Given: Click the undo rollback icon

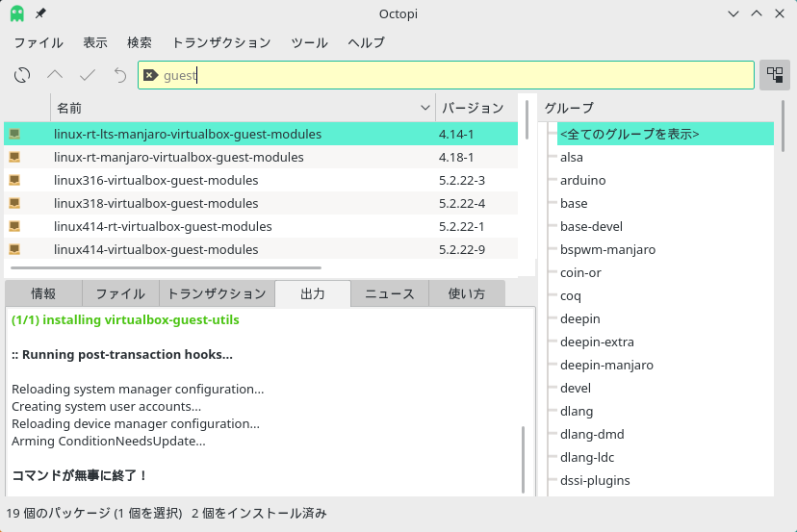Looking at the screenshot, I should (120, 75).
